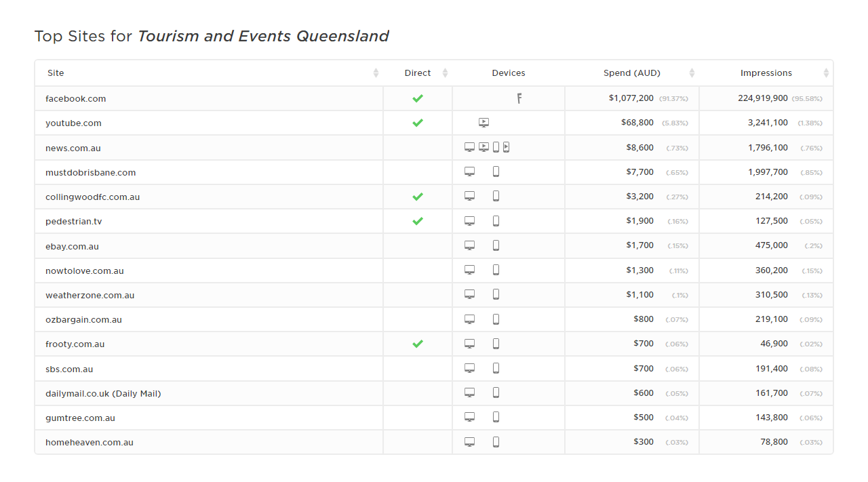Click the nowtolove.com.au site name
This screenshot has width=868, height=482.
tap(85, 270)
